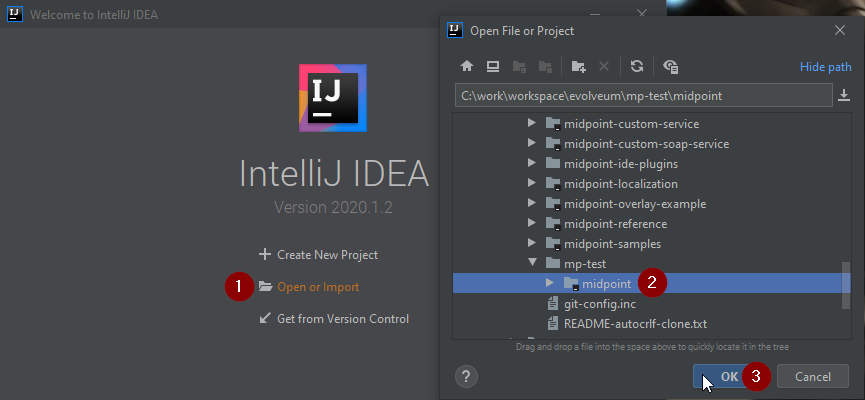The image size is (865, 400).
Task: Collapse the mp-test folder
Action: tap(532, 263)
